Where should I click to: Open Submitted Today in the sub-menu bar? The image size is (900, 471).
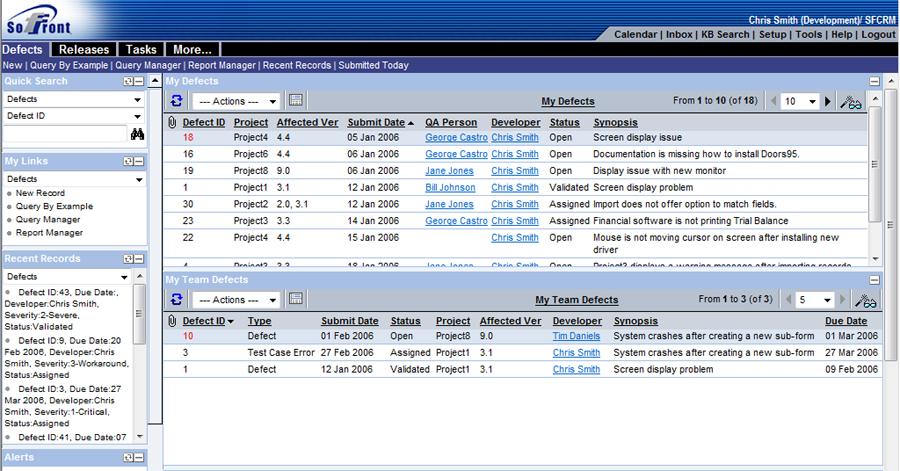373,65
